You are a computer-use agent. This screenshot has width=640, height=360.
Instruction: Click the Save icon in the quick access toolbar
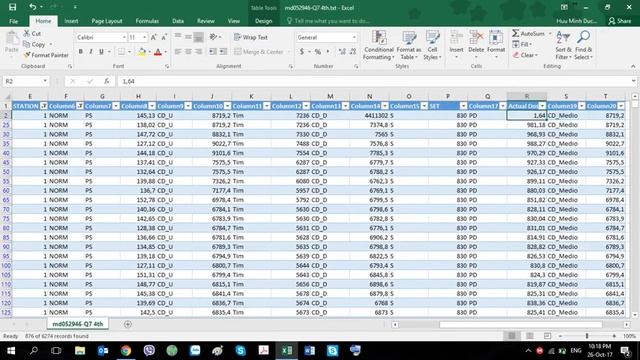[12, 7]
